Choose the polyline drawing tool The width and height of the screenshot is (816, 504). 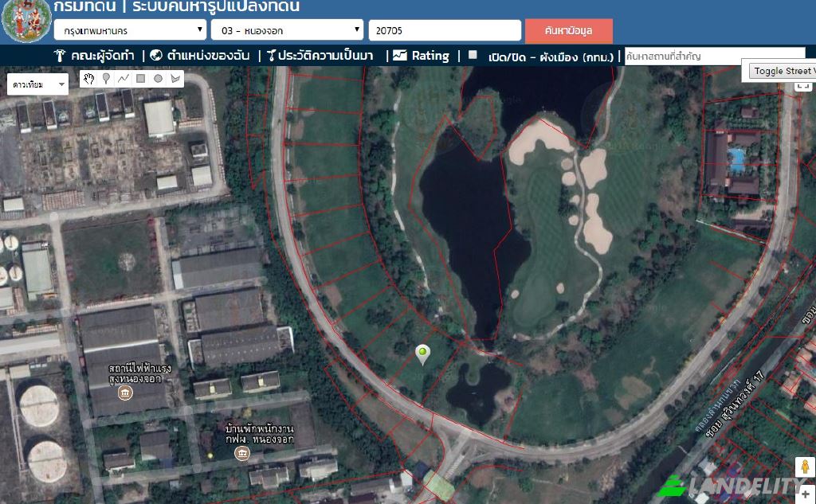(x=124, y=79)
